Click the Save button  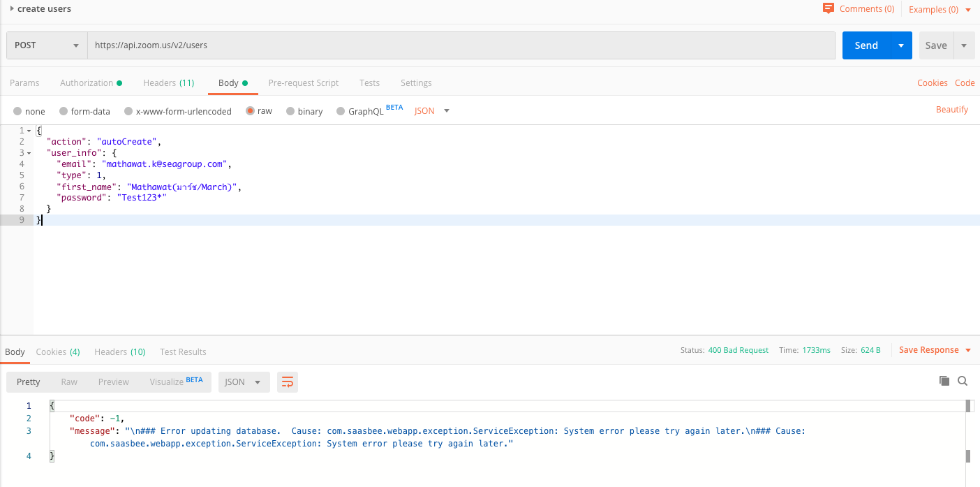(936, 45)
